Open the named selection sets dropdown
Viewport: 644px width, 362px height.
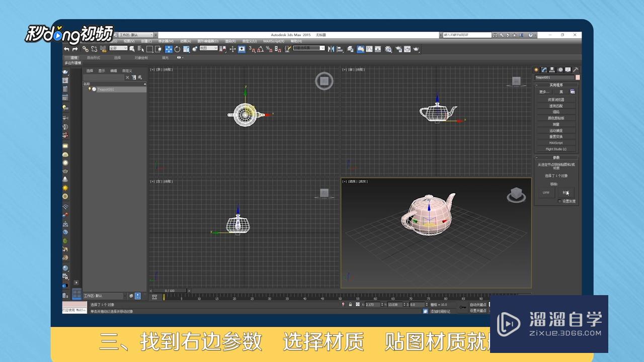click(x=309, y=48)
